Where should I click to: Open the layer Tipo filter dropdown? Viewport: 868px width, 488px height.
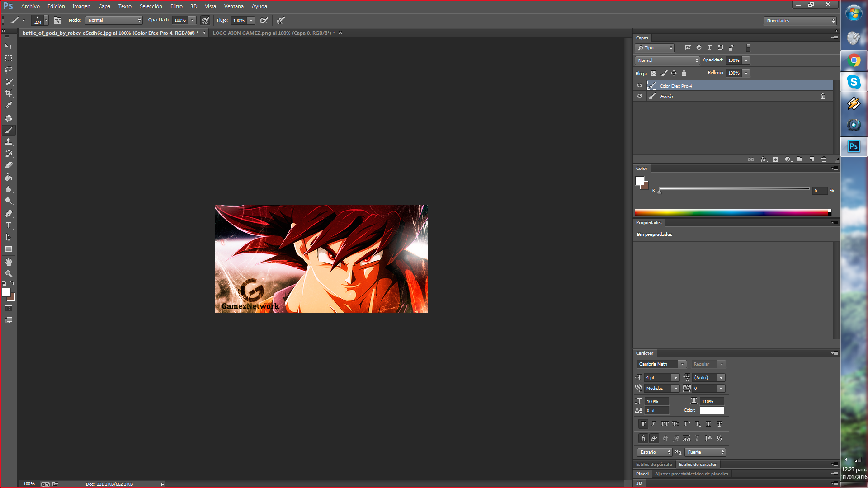(655, 48)
